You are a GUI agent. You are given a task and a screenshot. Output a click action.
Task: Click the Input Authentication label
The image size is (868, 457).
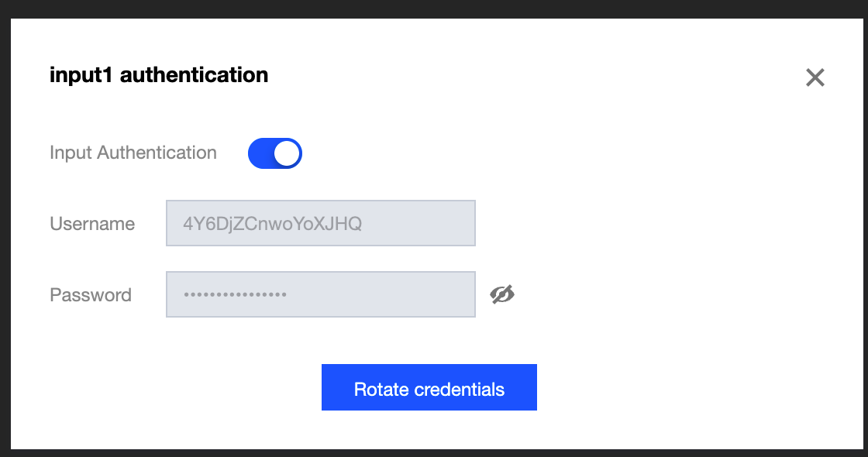[133, 153]
